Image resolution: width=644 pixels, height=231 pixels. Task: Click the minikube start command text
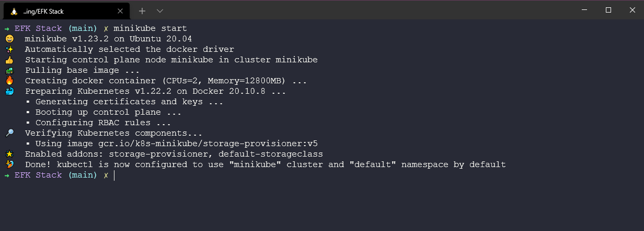coord(150,28)
